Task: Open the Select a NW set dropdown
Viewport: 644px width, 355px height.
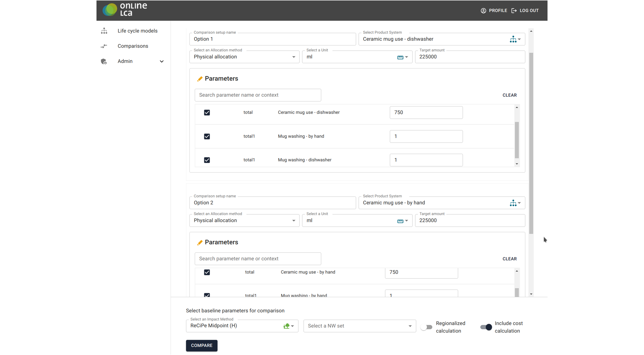Action: pos(359,326)
